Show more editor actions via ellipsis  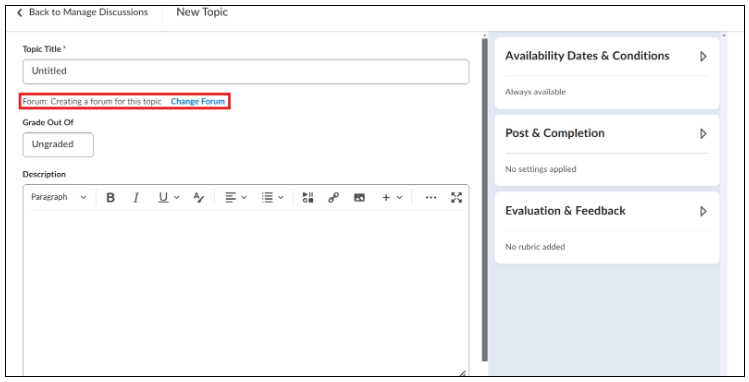point(431,197)
